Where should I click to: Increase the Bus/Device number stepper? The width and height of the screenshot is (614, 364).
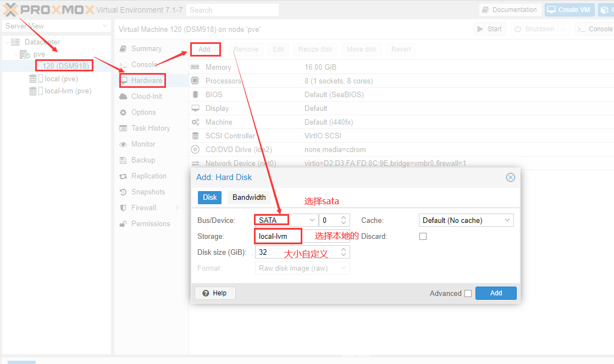click(x=344, y=217)
